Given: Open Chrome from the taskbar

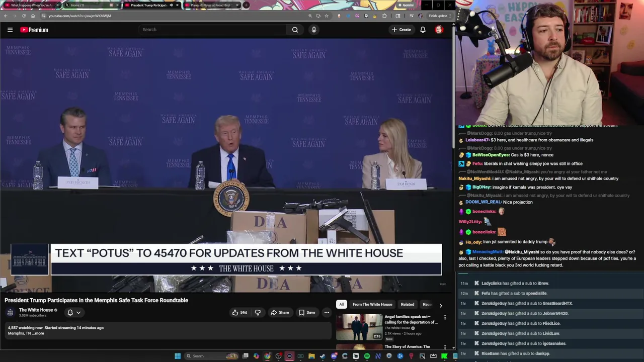Looking at the screenshot, I should coord(267,356).
